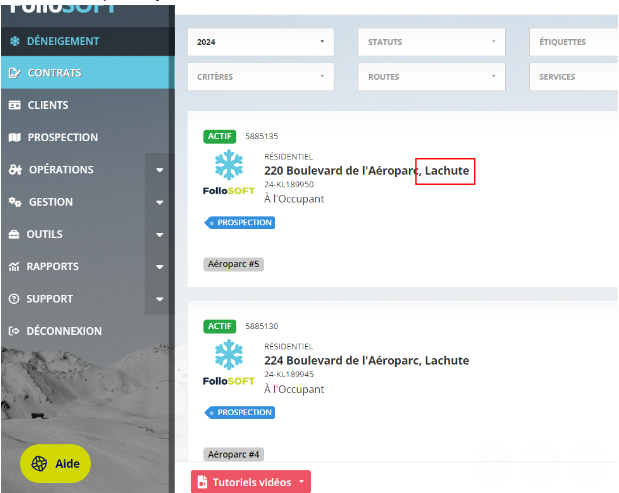Click RÉSIDENTIEL label of contract 5885130

289,347
